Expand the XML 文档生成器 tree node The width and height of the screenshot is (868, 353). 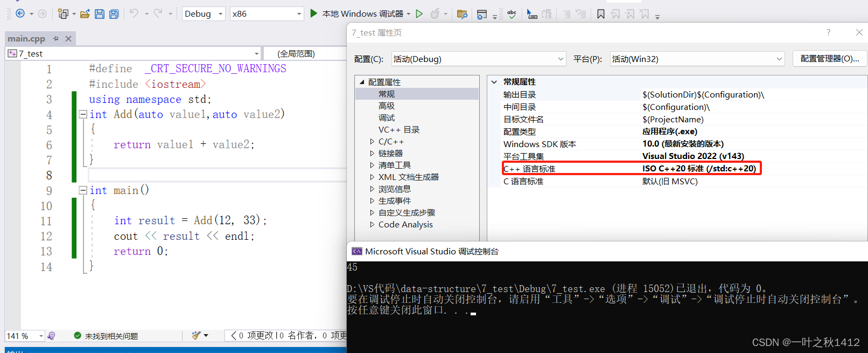372,177
